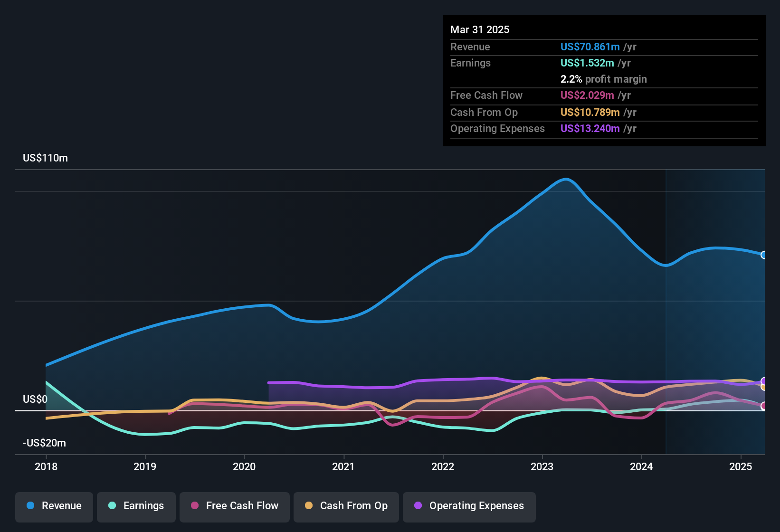Viewport: 780px width, 532px height.
Task: Click the pink Free Cash Flow dot
Action: coord(195,505)
